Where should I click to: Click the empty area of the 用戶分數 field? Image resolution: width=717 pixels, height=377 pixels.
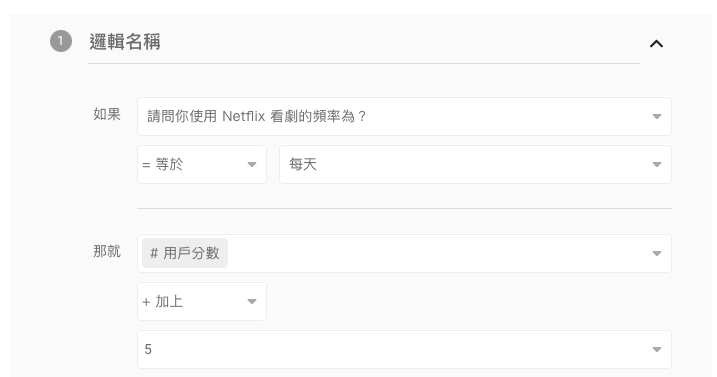(x=439, y=253)
